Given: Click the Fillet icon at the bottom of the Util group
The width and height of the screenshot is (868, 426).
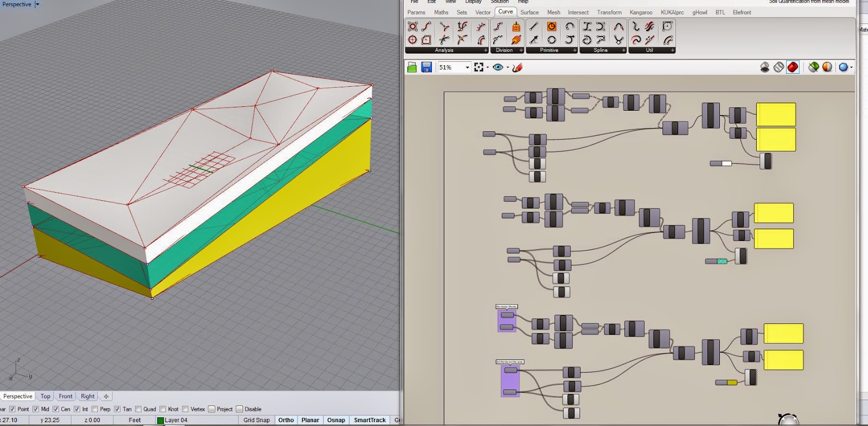Looking at the screenshot, I should (x=668, y=40).
